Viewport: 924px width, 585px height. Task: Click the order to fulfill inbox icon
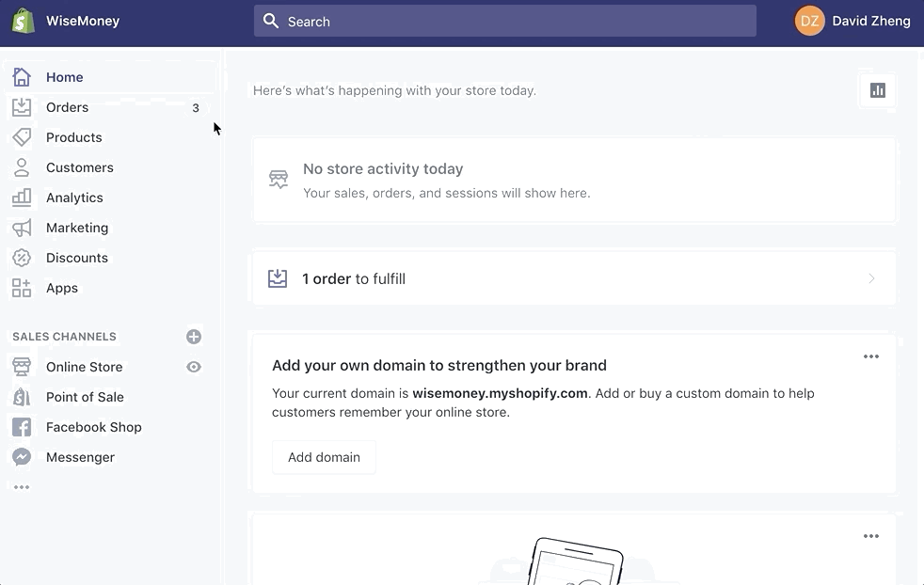tap(278, 278)
